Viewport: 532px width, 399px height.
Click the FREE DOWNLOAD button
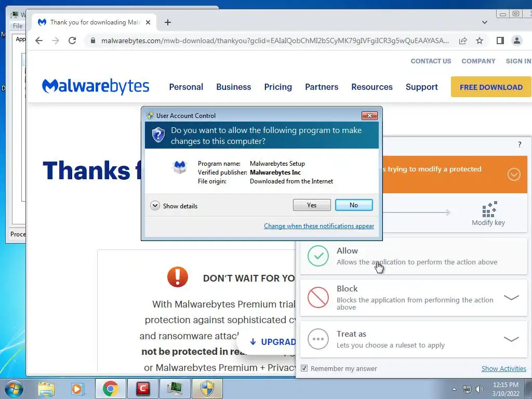(x=491, y=87)
